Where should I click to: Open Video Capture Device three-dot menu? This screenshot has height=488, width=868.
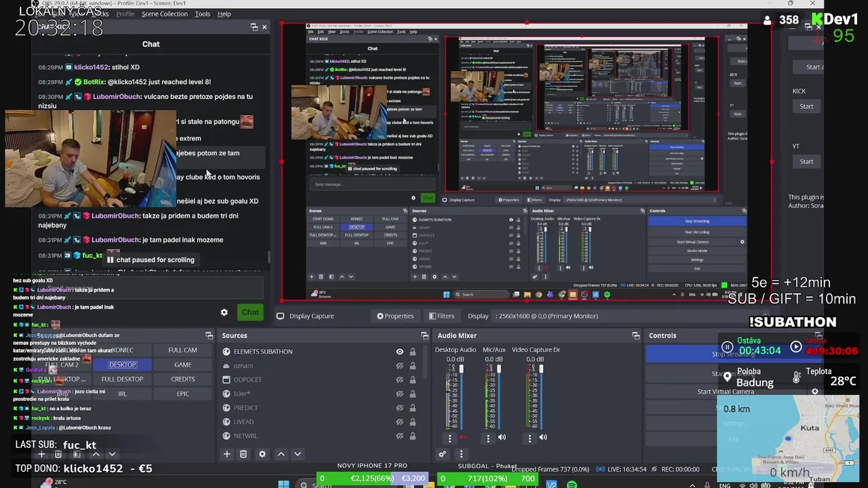pos(530,438)
